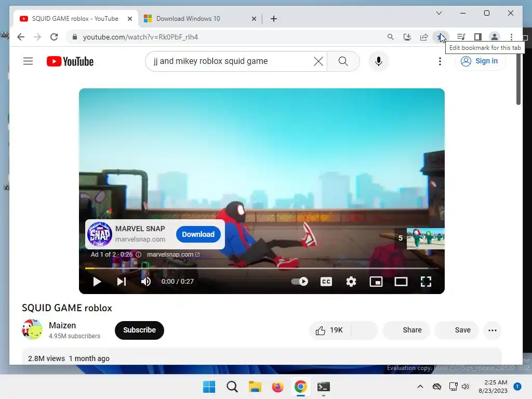
Task: Switch to theater mode
Action: [401, 282]
